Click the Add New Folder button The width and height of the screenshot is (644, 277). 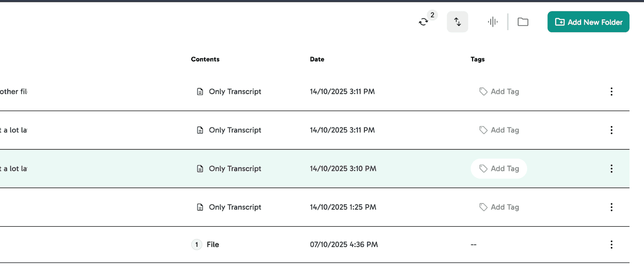(x=588, y=22)
